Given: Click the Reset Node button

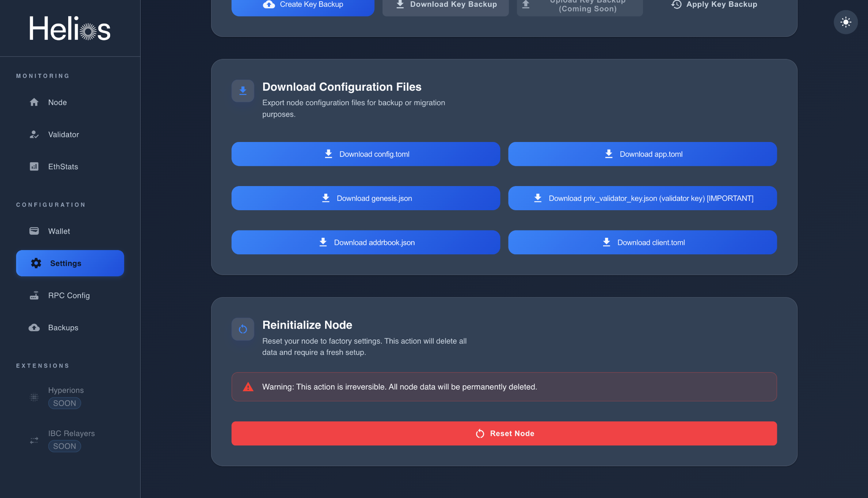Looking at the screenshot, I should [504, 433].
